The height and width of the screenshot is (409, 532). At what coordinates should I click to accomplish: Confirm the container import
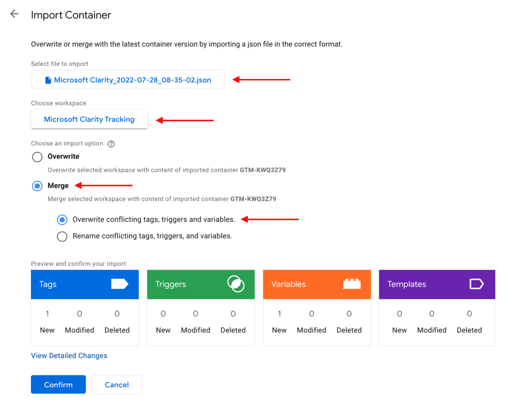tap(58, 384)
